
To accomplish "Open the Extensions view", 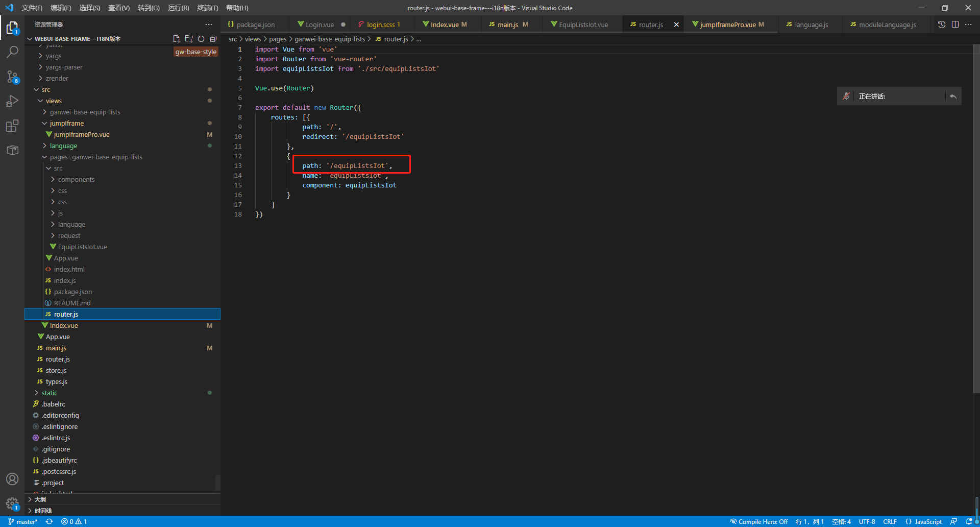I will (12, 126).
